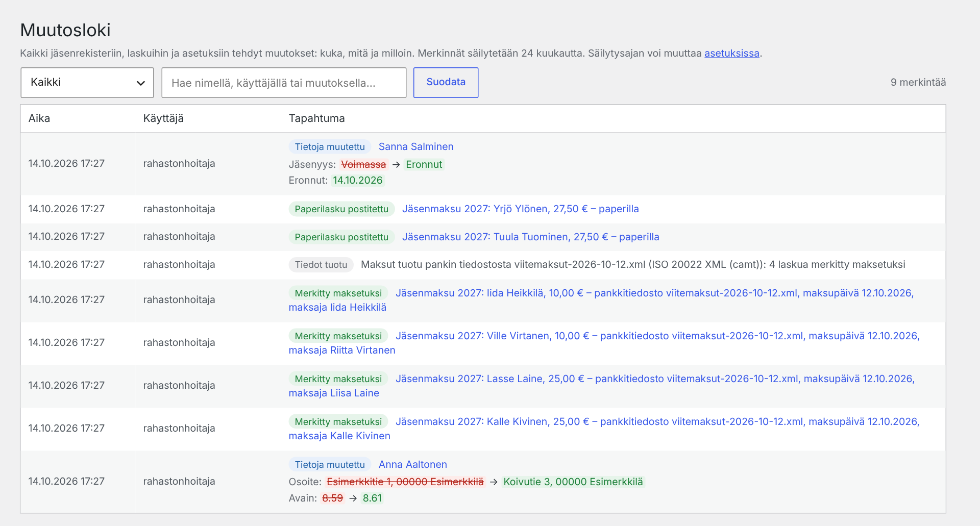
Task: Click the 9 merkintää count
Action: [x=918, y=83]
